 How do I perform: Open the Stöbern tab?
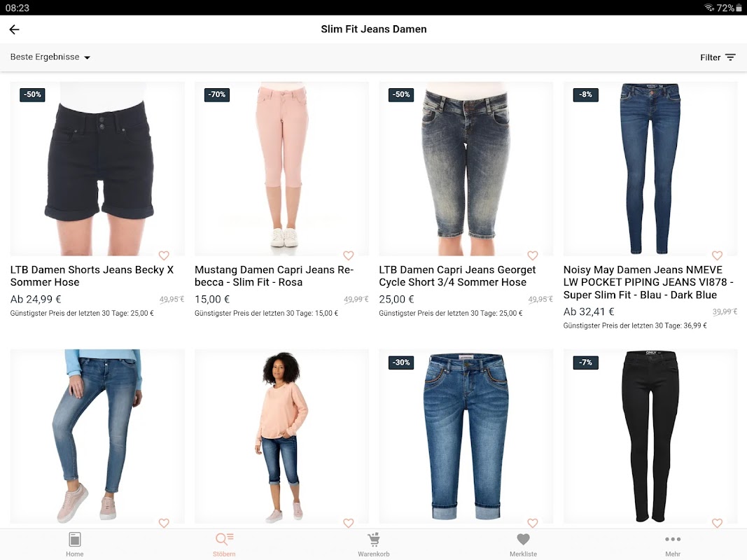pyautogui.click(x=224, y=545)
